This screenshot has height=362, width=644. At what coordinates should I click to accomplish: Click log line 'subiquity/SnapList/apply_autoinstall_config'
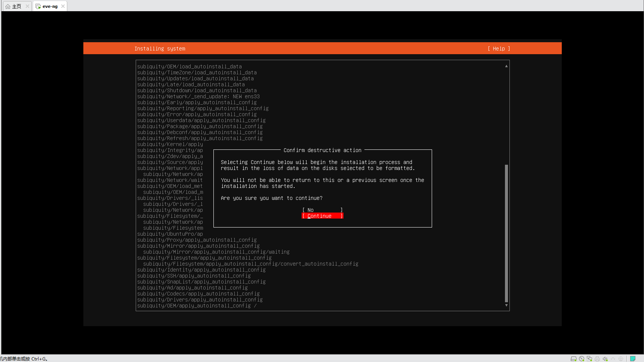pos(201,282)
